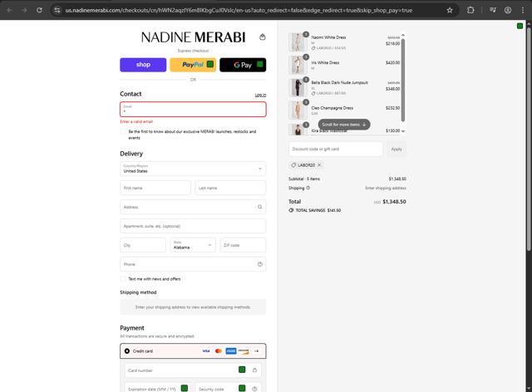Click the Bella Black Dark Nude Jumpsuit thumbnail

298,87
